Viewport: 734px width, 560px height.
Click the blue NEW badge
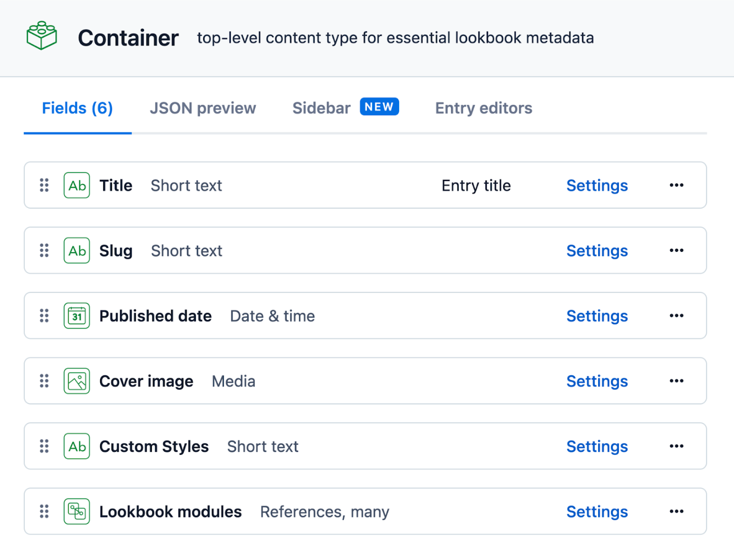point(379,107)
